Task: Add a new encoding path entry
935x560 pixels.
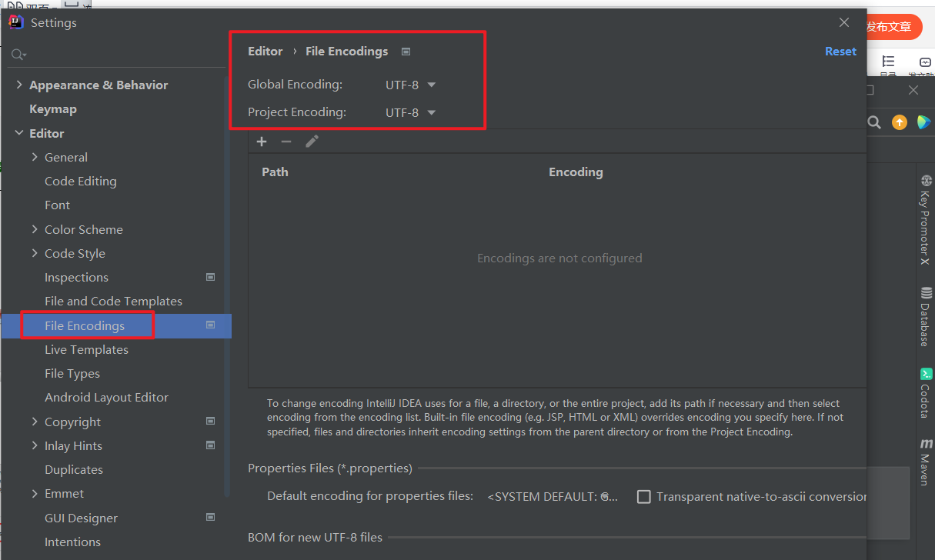Action: click(262, 142)
